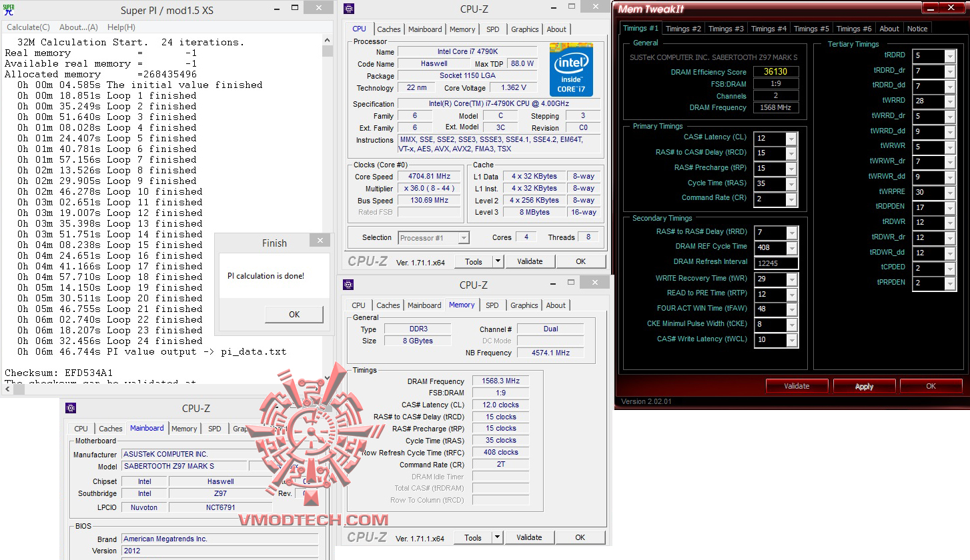Open the About tab in Mem TweakIt
The image size is (970, 560).
(889, 29)
